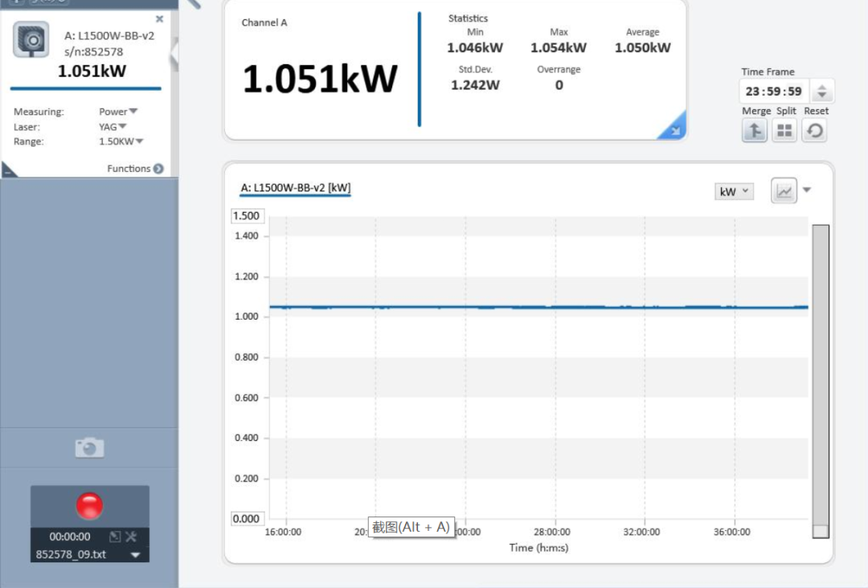Click the Merge graphs arrow button
The image size is (868, 588).
[754, 130]
